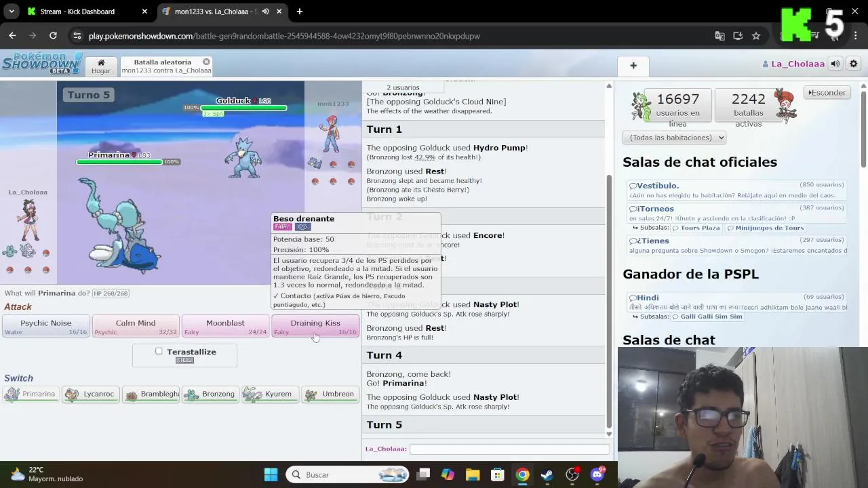This screenshot has width=868, height=488.
Task: Open the Showdown sound volume control
Action: 835,64
